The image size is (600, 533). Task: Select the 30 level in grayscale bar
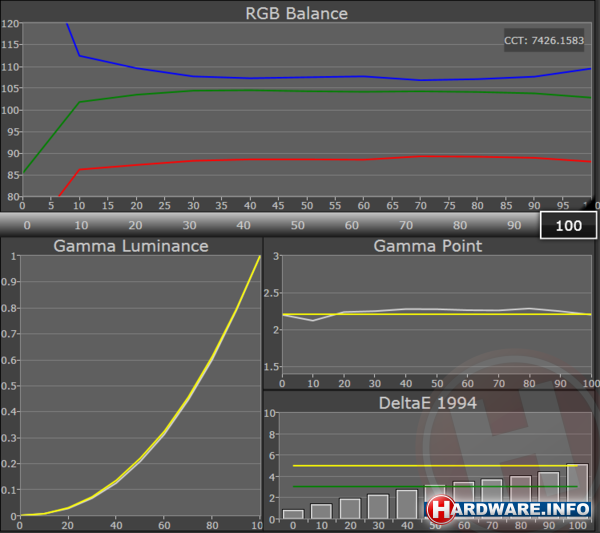click(x=189, y=225)
